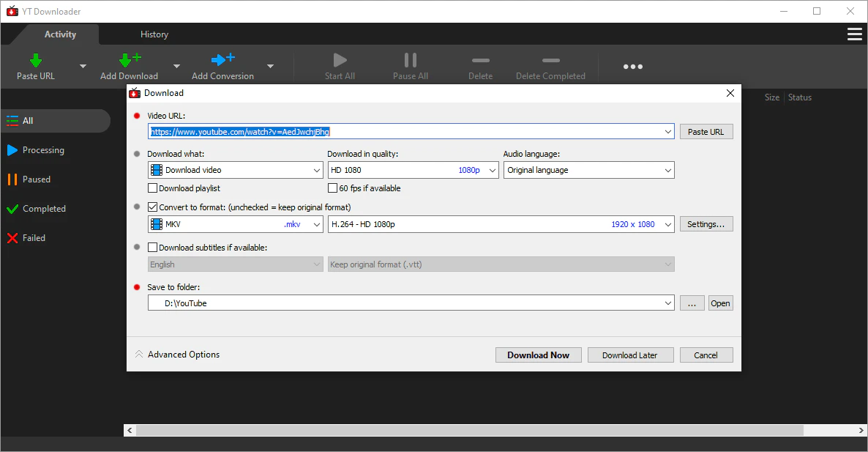Uncheck the Convert to format checkbox
Screen dimensions: 868x452
point(153,207)
